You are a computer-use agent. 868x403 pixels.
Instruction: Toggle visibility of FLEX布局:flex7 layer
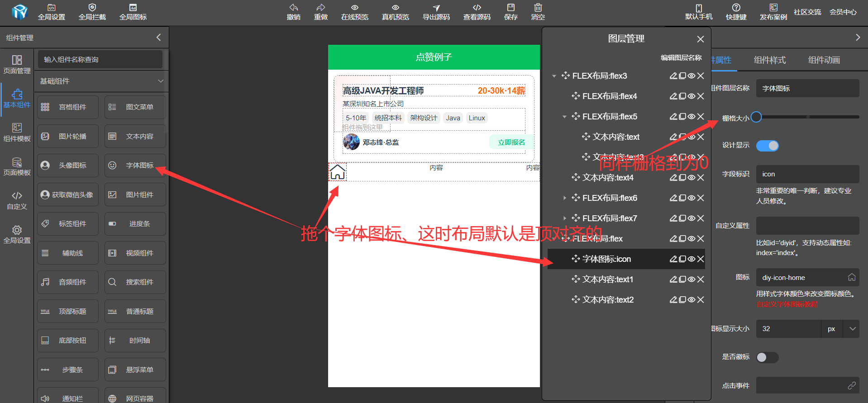click(692, 218)
